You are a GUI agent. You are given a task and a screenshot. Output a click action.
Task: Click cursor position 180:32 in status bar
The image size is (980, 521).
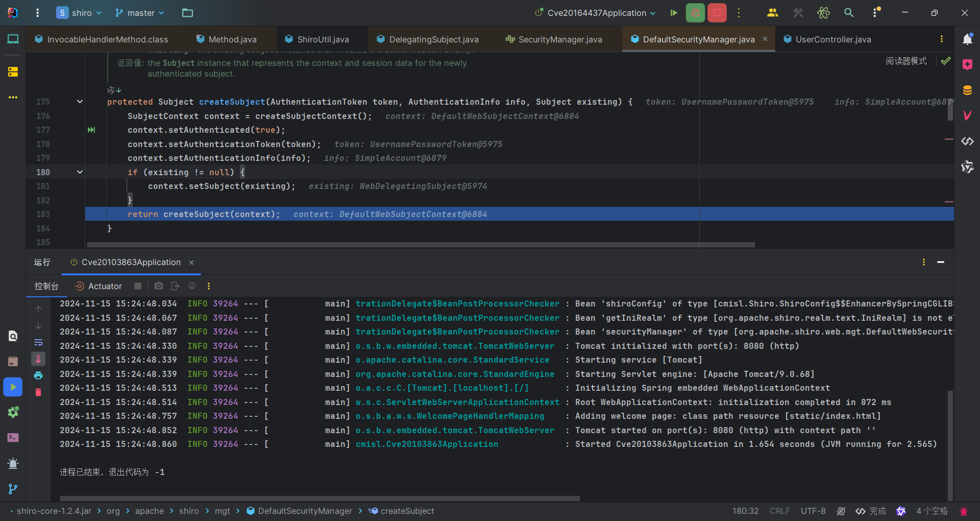tap(745, 511)
